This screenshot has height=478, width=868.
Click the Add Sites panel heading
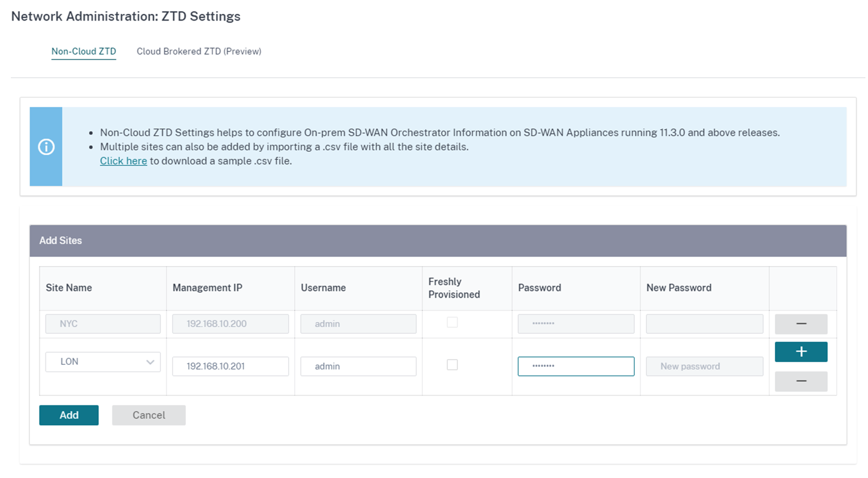(60, 241)
